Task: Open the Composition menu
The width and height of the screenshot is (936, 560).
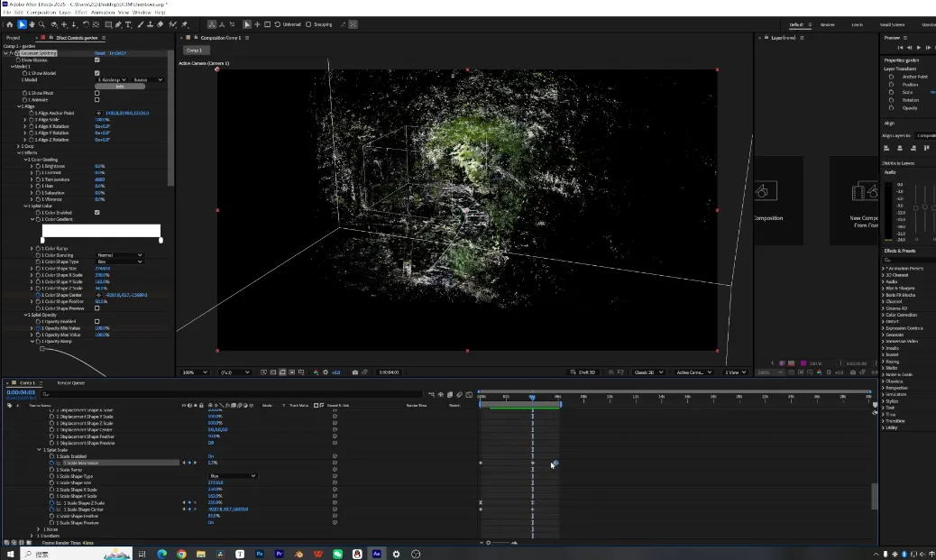Action: click(x=41, y=12)
